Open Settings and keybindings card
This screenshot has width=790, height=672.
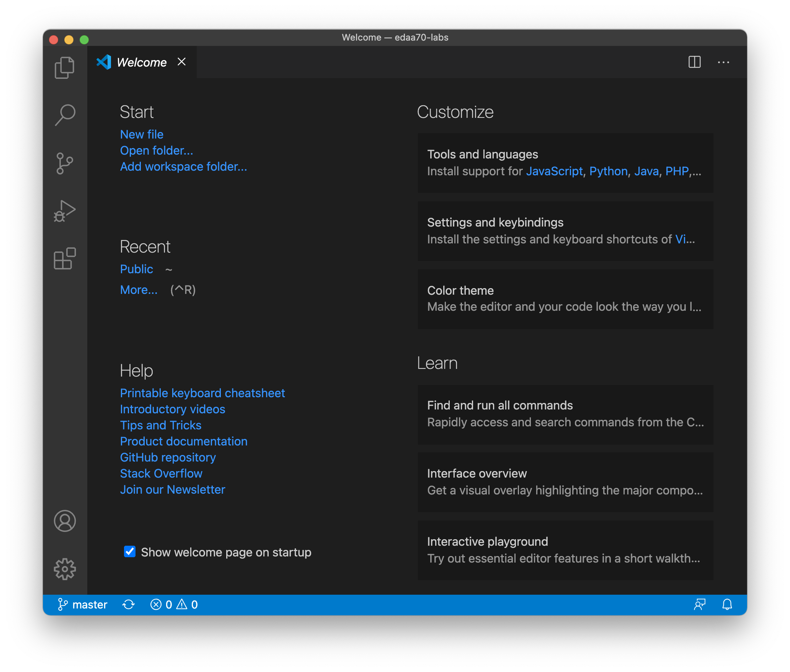click(x=565, y=231)
